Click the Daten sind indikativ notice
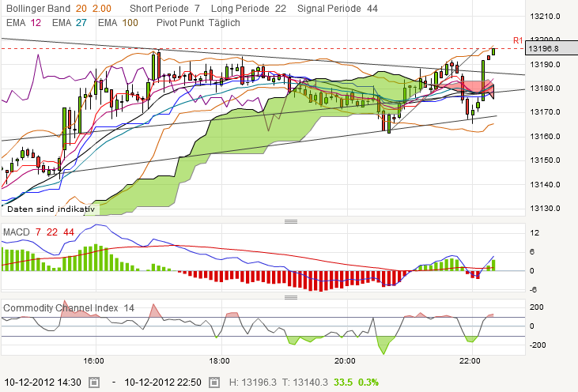578x392 pixels. (x=51, y=209)
